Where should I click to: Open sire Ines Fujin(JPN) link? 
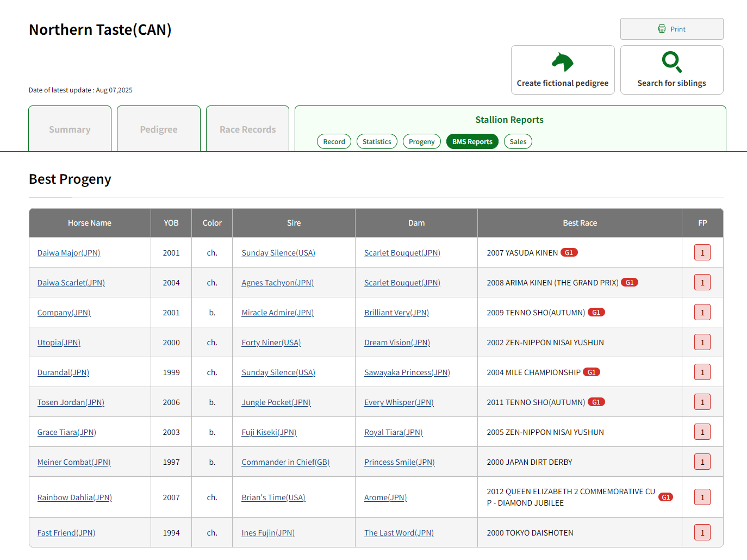pyautogui.click(x=268, y=533)
